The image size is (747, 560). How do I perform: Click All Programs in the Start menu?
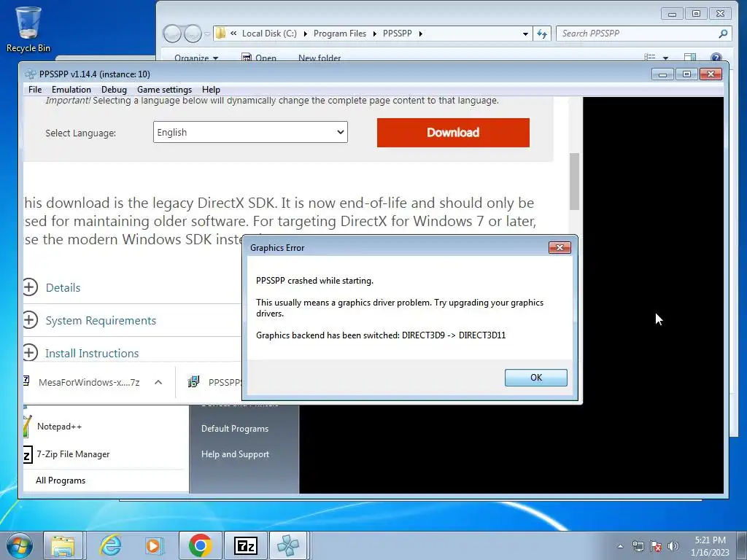click(61, 481)
